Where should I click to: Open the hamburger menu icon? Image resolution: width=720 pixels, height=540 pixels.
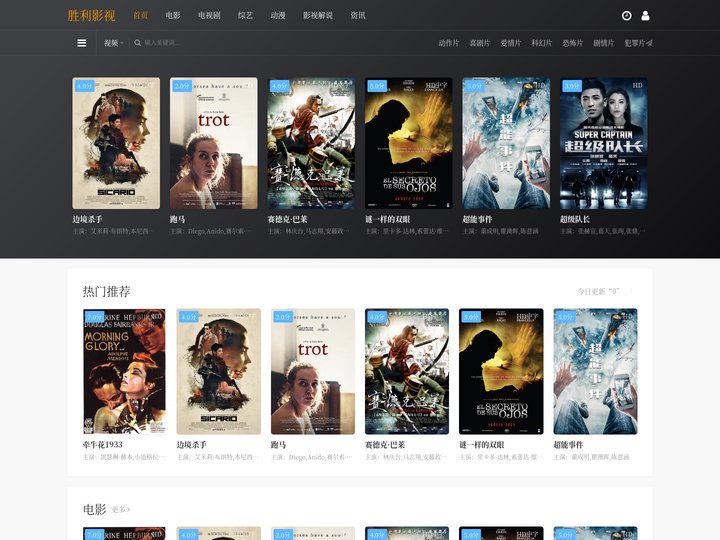pyautogui.click(x=82, y=43)
